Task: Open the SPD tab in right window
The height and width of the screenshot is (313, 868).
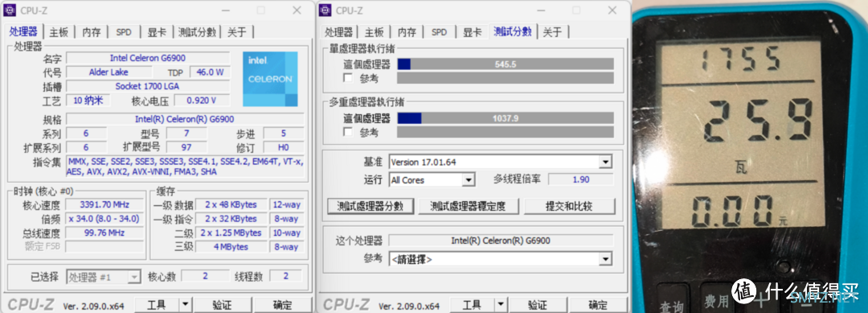Action: pos(439,32)
